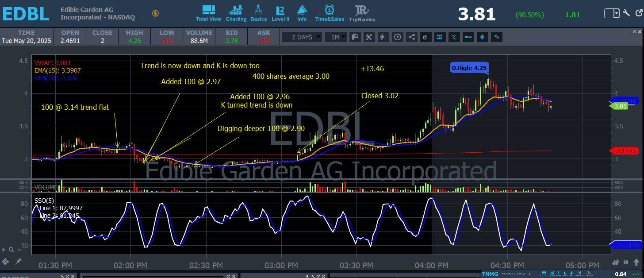644x278 pixels.
Task: Open chart color palette settings
Action: (355, 37)
